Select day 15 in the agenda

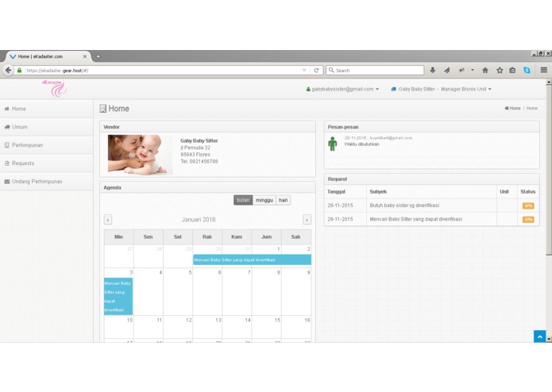pos(267,327)
